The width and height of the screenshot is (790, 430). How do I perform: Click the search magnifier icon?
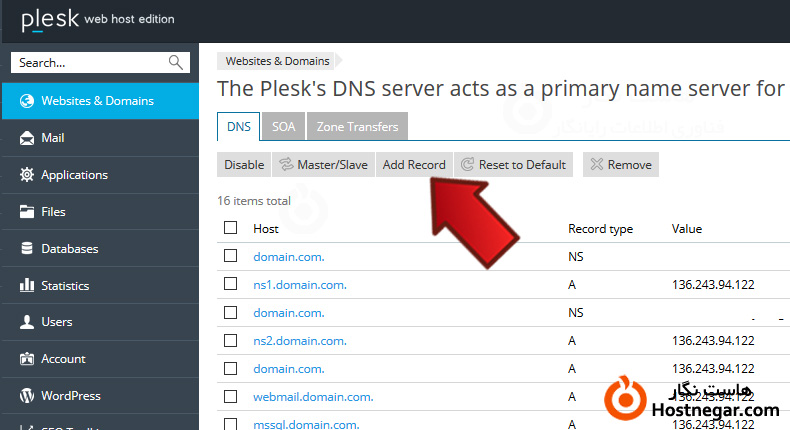176,63
